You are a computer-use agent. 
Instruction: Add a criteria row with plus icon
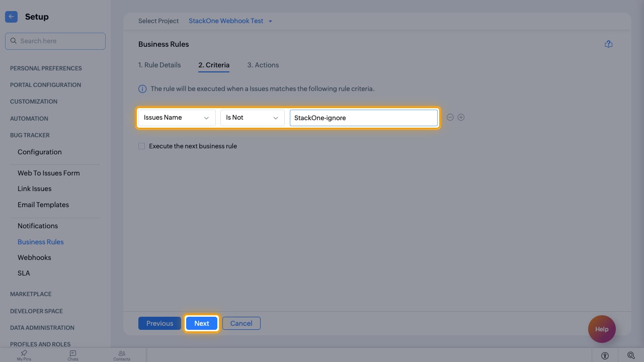tap(461, 117)
